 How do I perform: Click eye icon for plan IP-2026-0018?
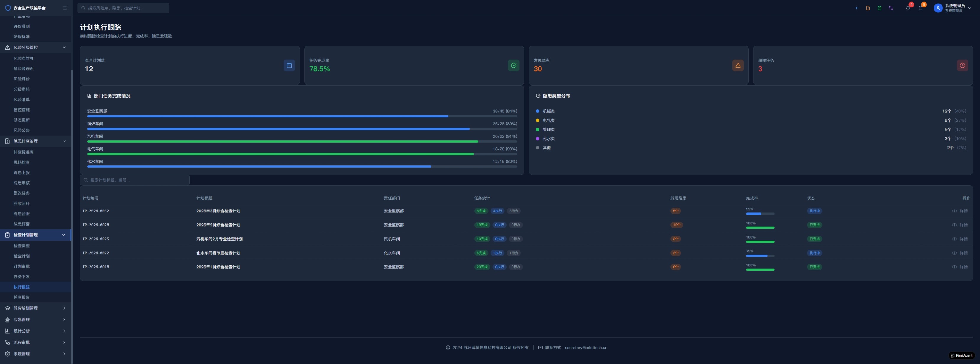coord(954,267)
